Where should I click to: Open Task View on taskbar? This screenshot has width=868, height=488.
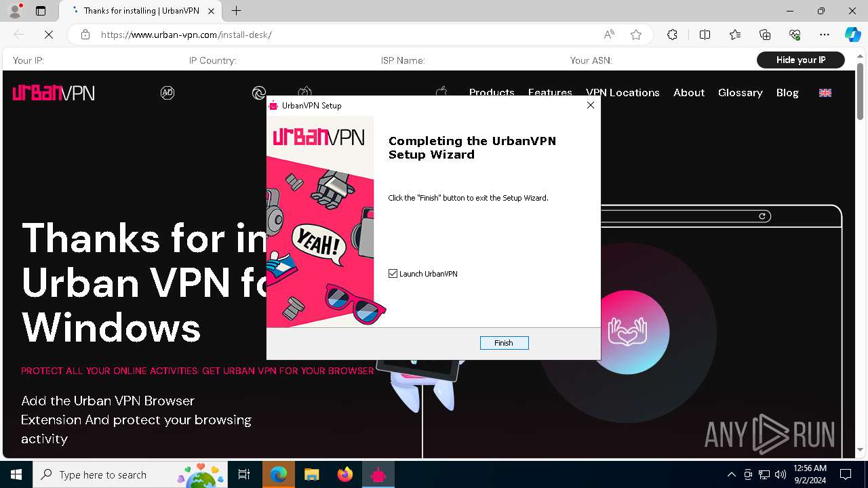(244, 474)
